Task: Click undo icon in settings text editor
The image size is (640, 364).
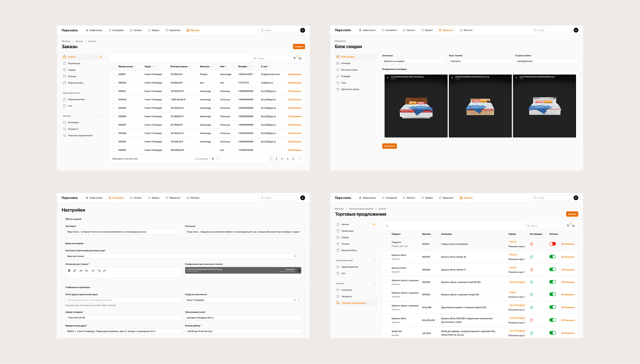Action: pos(99,271)
